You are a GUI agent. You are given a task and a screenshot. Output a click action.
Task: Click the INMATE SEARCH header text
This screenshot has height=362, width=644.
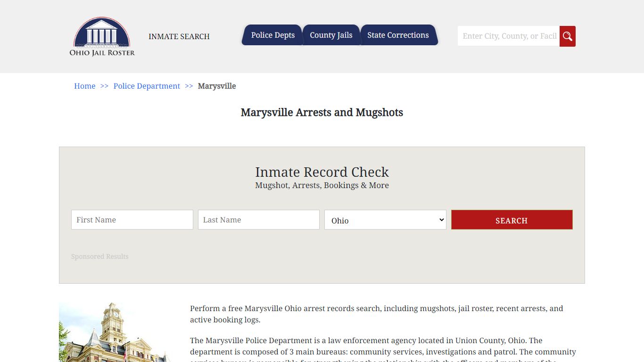[x=179, y=36]
